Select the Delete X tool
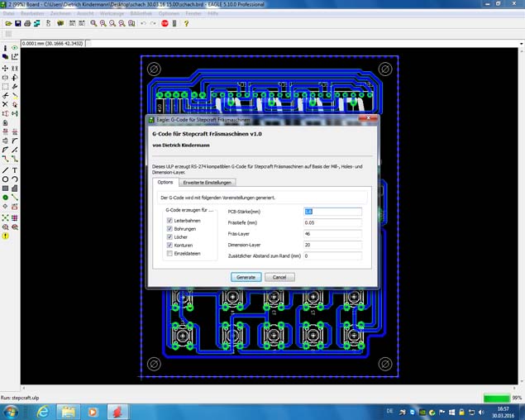This screenshot has width=525, height=420. pyautogui.click(x=5, y=104)
